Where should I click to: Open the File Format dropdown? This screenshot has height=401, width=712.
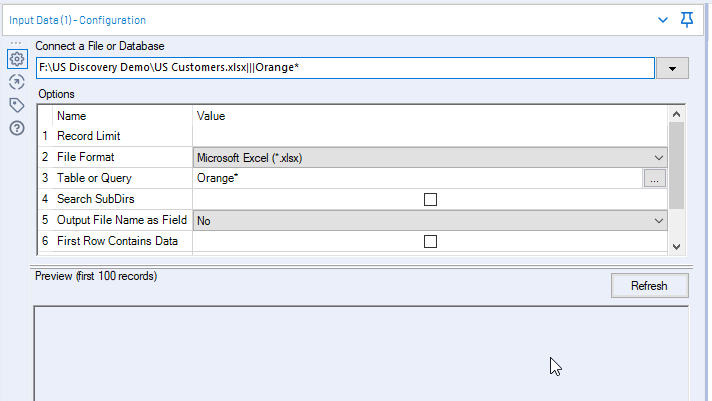(431, 157)
